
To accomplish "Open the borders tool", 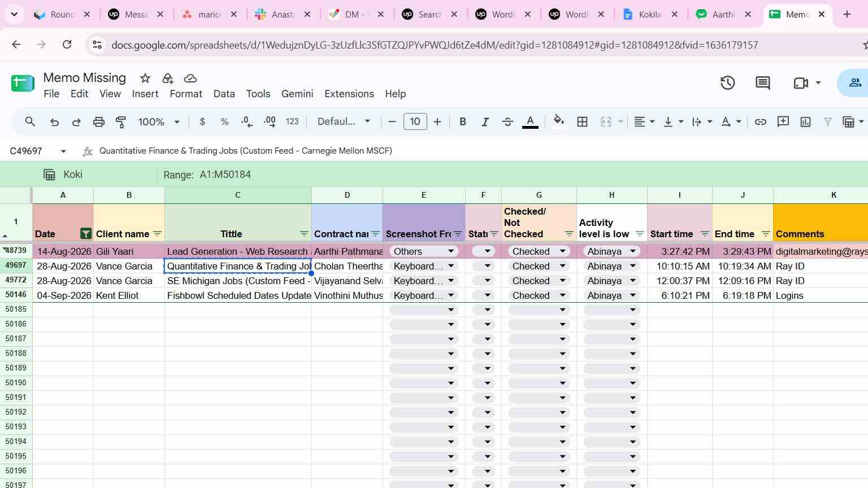I will [x=582, y=121].
